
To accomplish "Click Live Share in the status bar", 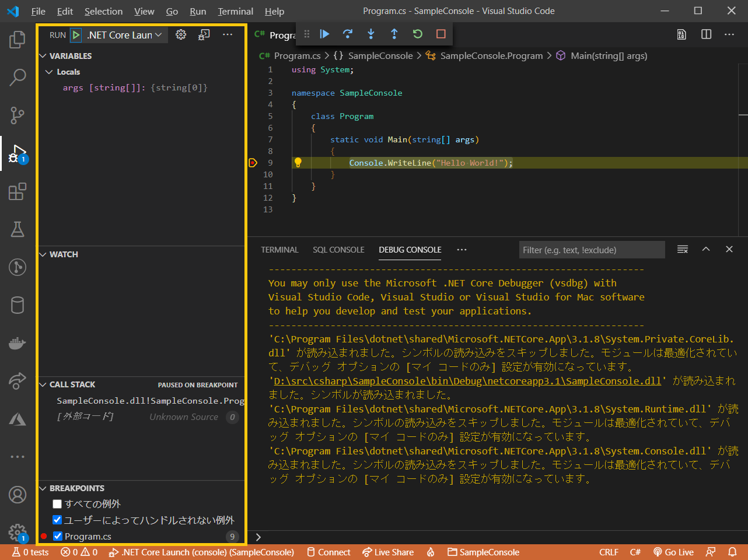I will tap(388, 552).
